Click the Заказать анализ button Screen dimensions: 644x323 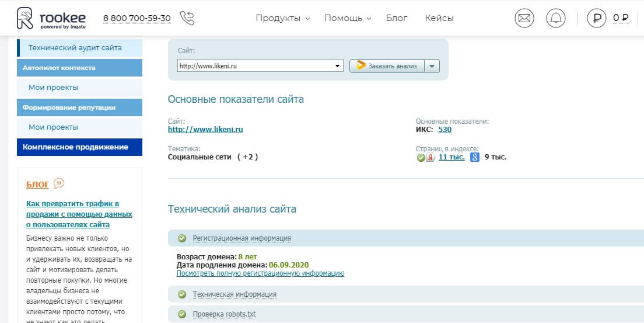point(387,66)
